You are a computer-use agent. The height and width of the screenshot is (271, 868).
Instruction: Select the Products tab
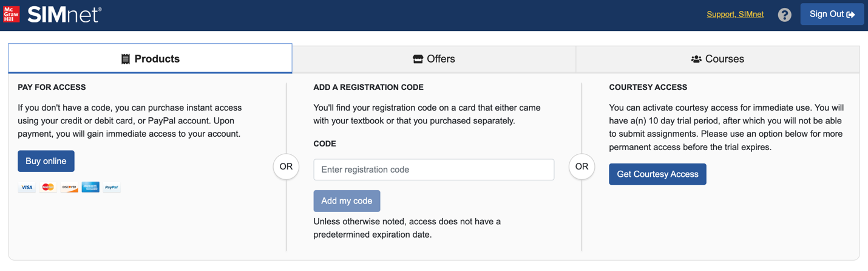point(150,58)
